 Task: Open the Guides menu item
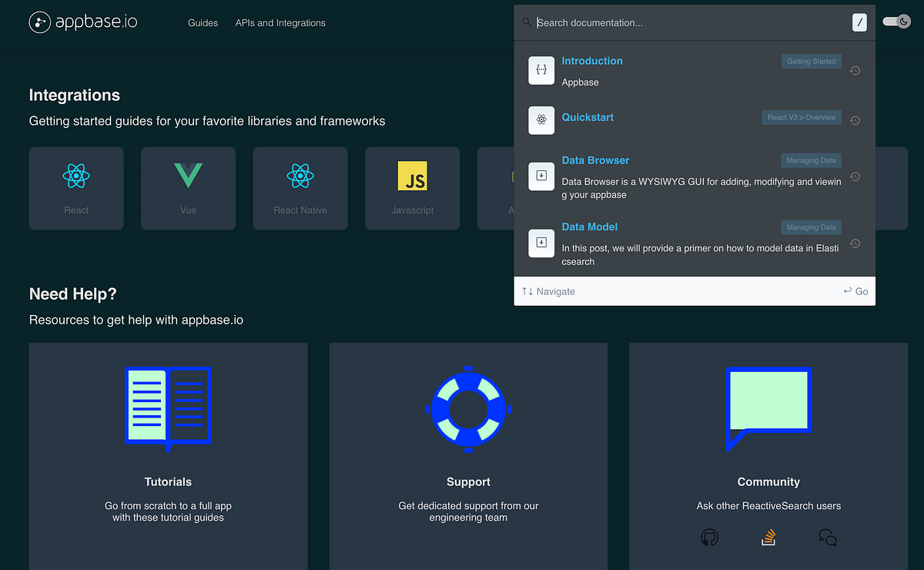click(x=203, y=23)
